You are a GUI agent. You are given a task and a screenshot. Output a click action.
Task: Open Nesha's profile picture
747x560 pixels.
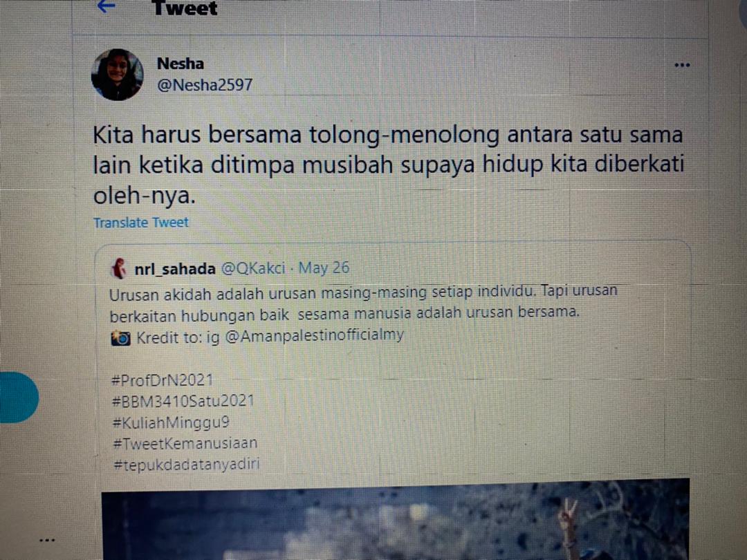pos(117,74)
